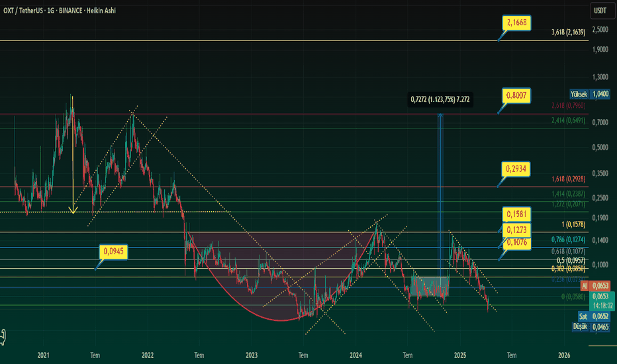Click the 0,8007 price callout

[x=516, y=95]
